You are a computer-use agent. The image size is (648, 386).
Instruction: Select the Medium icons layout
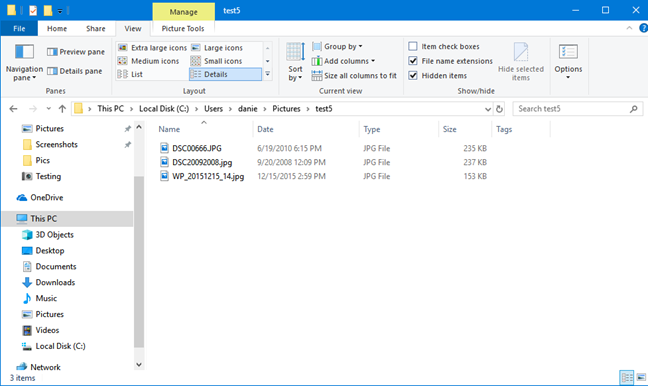coord(148,61)
